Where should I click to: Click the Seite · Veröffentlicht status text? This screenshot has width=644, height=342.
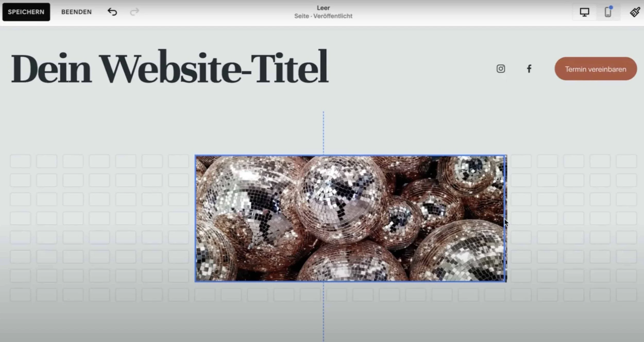click(x=323, y=16)
